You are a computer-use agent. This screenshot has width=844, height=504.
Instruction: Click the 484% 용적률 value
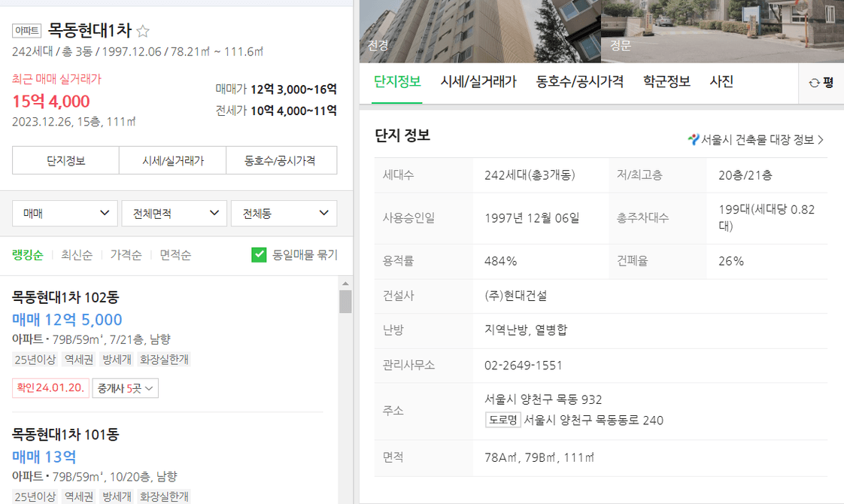point(500,261)
